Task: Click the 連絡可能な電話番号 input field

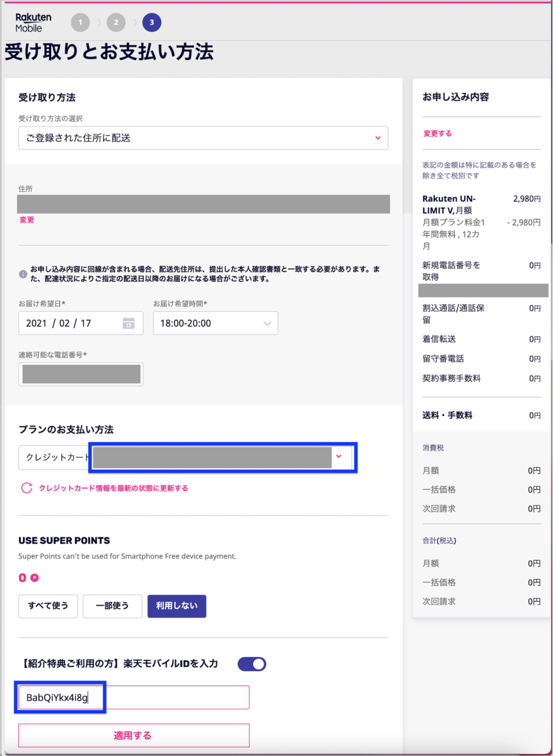Action: coord(81,374)
